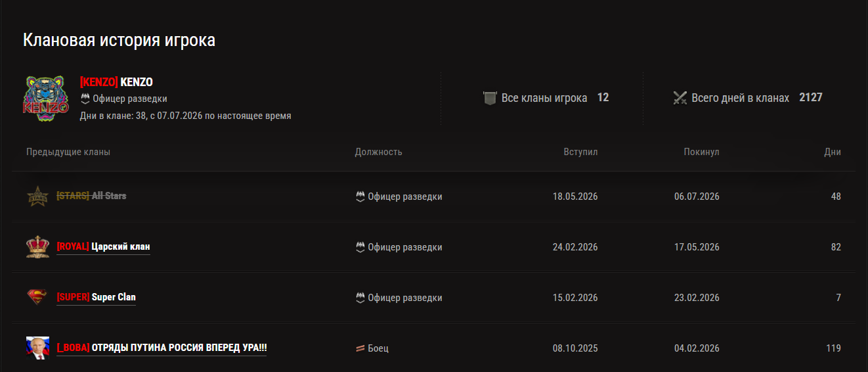Open the [_BOBA] ОТРЯДЫ ПУТИНА clan link
The image size is (868, 372).
tap(162, 348)
